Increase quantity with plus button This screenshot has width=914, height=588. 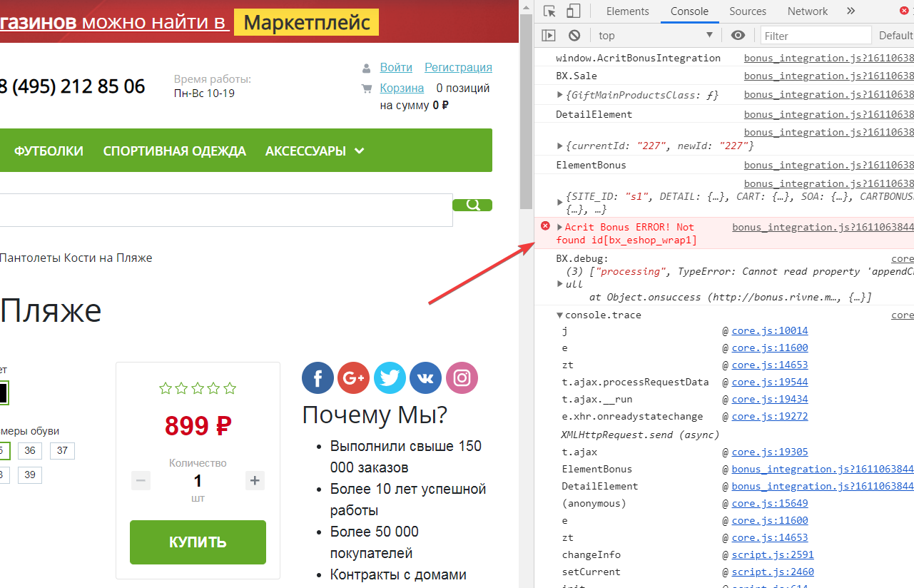(x=255, y=480)
